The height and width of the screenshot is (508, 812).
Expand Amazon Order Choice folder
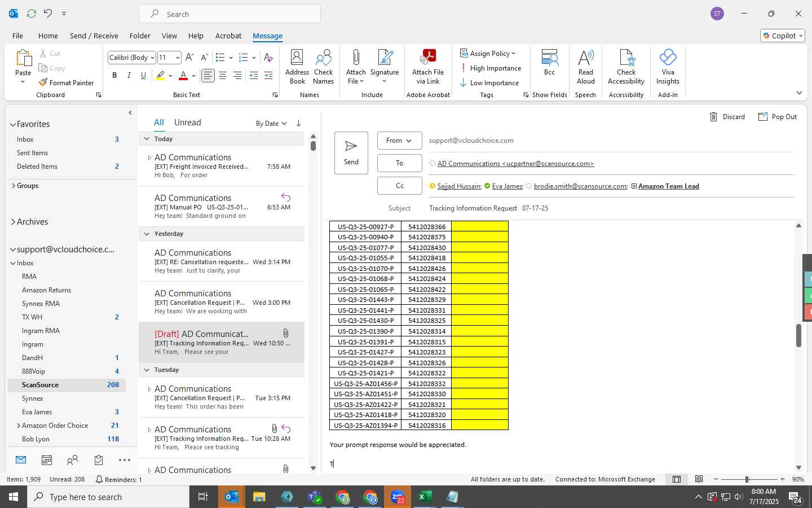[x=19, y=426]
